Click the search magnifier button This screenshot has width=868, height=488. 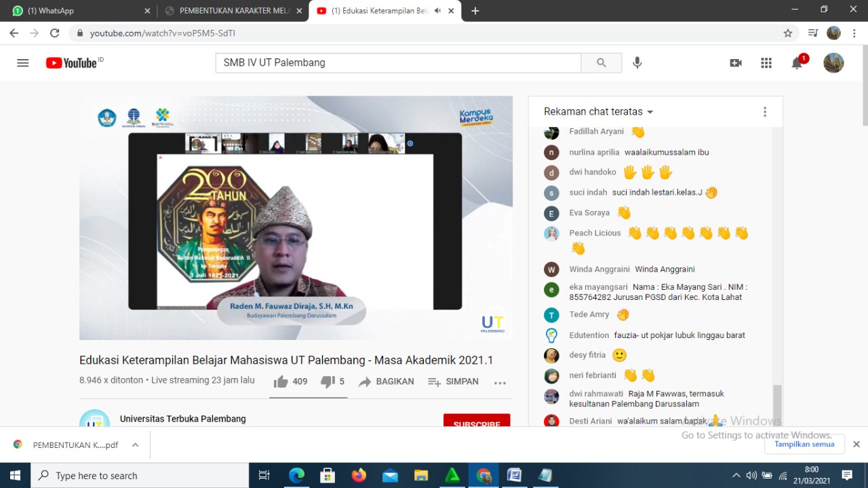click(601, 63)
